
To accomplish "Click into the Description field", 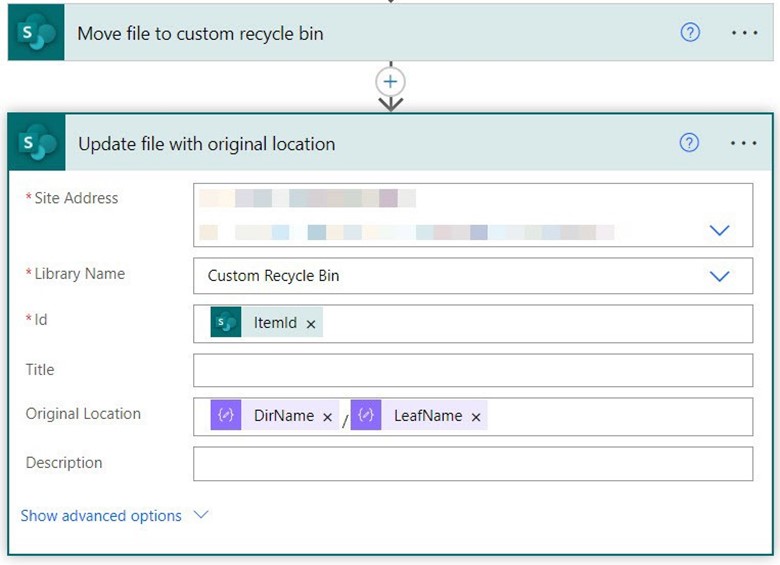I will tap(472, 464).
